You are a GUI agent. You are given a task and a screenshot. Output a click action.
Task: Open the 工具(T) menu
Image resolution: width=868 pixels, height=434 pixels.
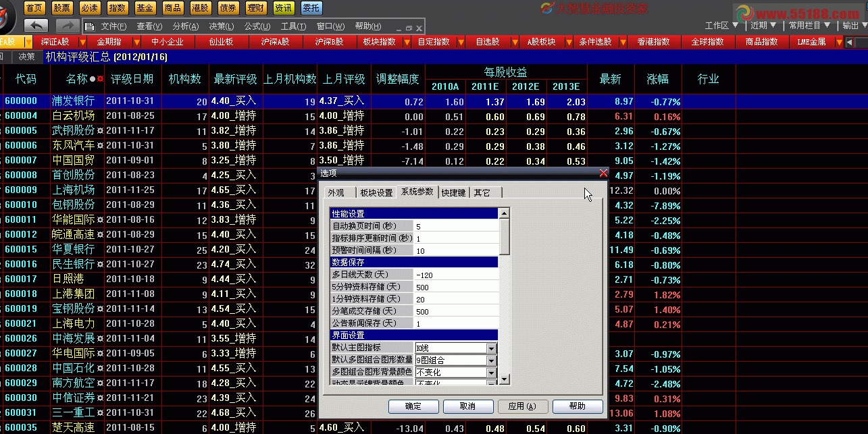point(293,27)
